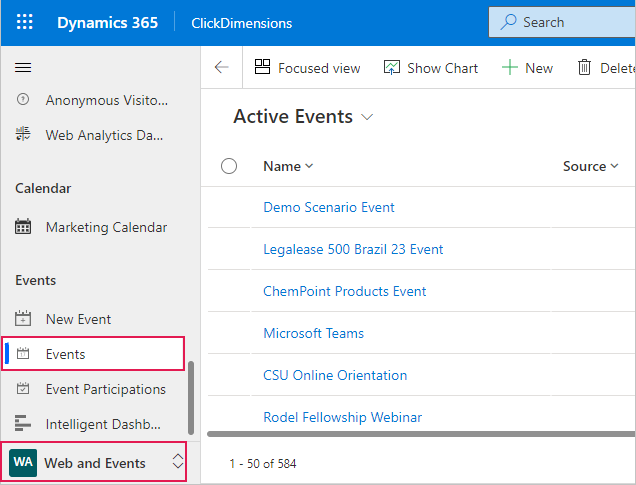Open Anonymous Visitors in the sidebar
Viewport: 636px width, 485px height.
click(x=93, y=100)
